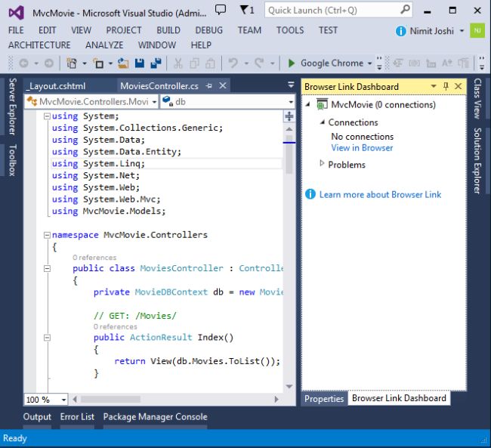Viewport: 491px width, 448px height.
Task: Switch to the _Layout.cshtml tab
Action: [x=57, y=86]
